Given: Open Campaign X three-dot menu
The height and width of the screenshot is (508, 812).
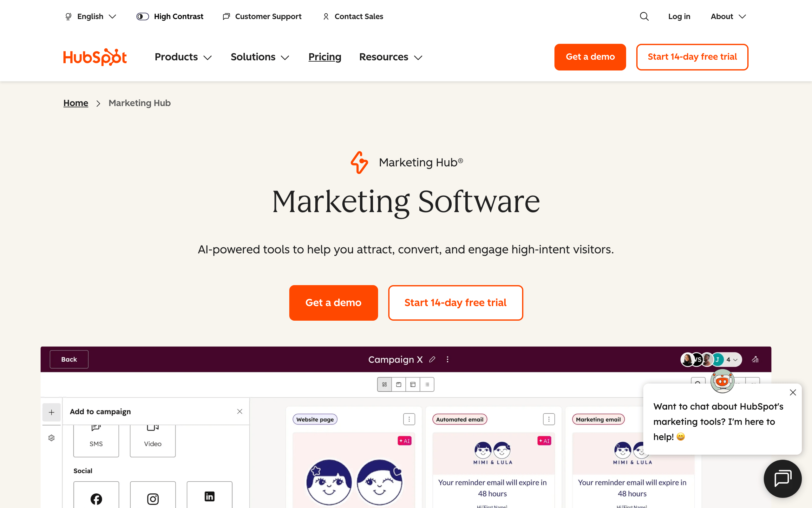Looking at the screenshot, I should pos(447,359).
